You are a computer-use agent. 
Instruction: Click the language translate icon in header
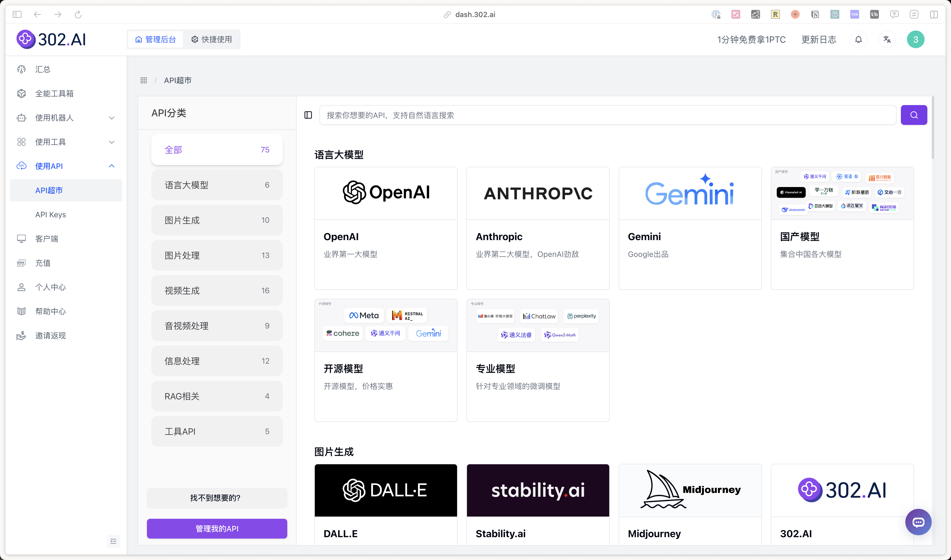[x=887, y=40]
